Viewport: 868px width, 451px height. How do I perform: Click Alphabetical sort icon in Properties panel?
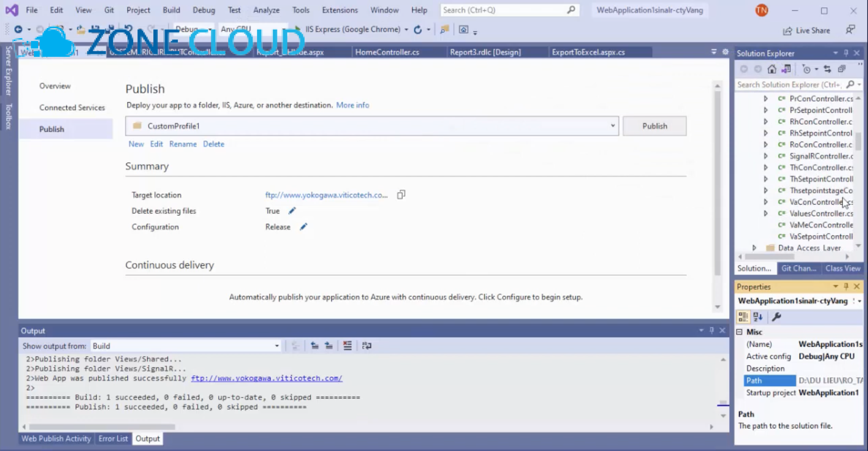coord(758,317)
